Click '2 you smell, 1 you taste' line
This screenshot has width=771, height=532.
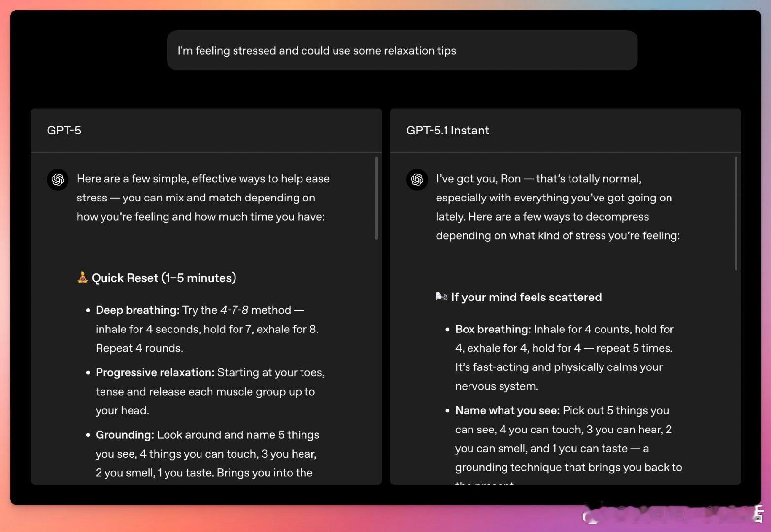(x=204, y=473)
